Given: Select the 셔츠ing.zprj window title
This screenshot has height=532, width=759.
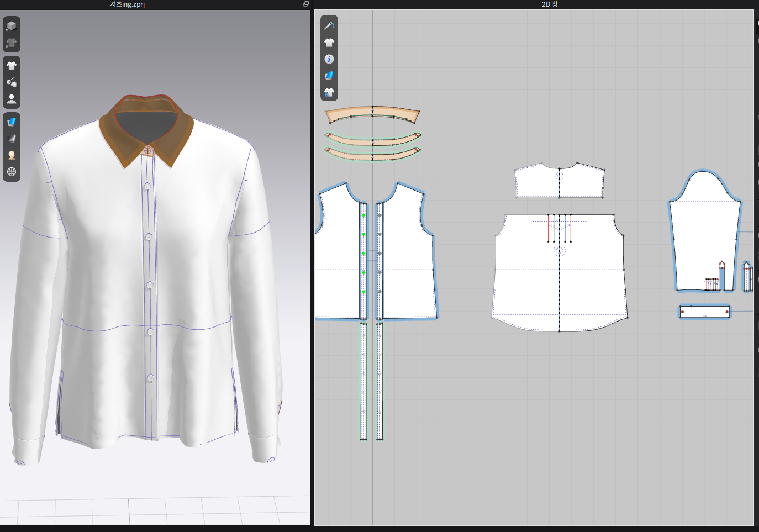Looking at the screenshot, I should pyautogui.click(x=127, y=4).
